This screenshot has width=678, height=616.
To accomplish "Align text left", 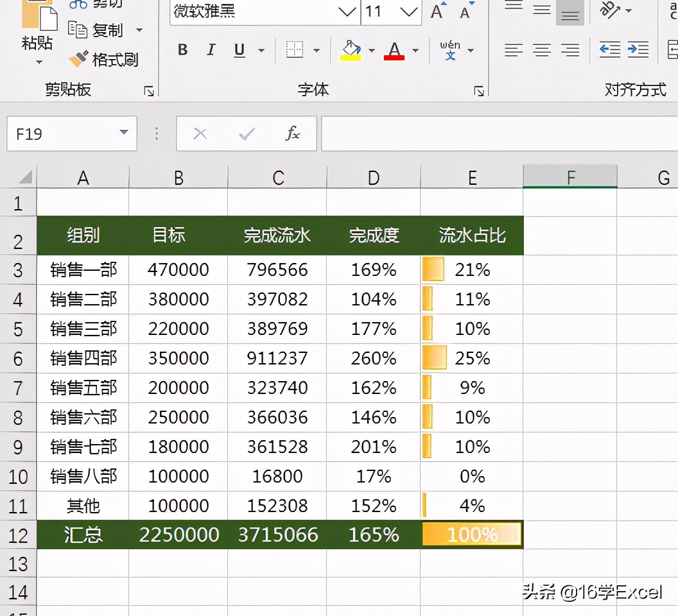I will [x=514, y=50].
